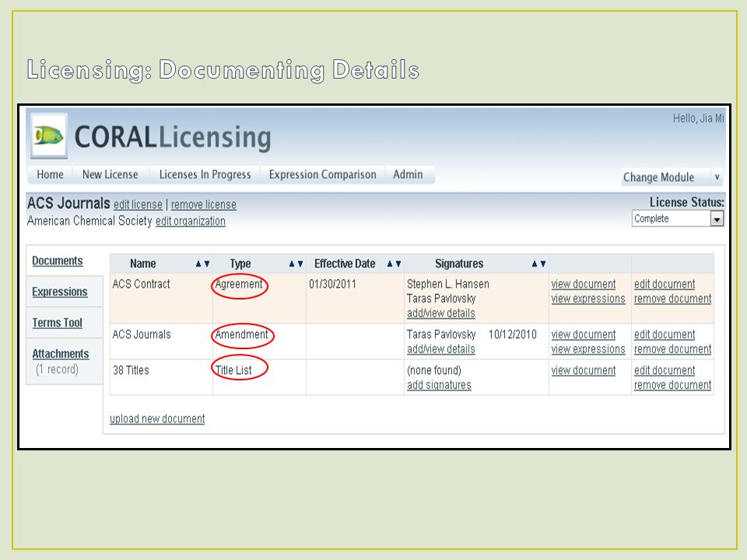This screenshot has height=560, width=747.
Task: Open the Change Module dropdown
Action: tap(672, 177)
